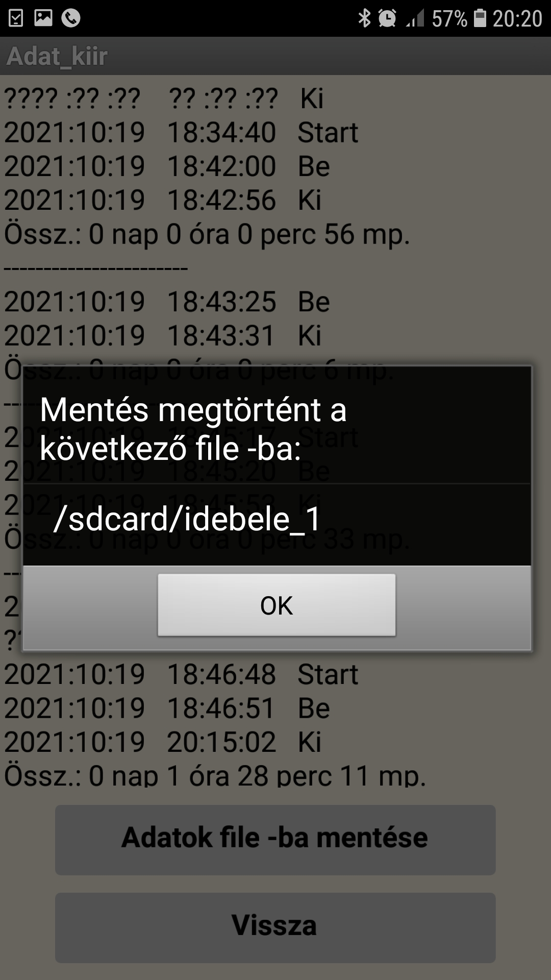This screenshot has width=551, height=980.
Task: Tap the '0 perc 56 mp' total line
Action: click(x=207, y=234)
